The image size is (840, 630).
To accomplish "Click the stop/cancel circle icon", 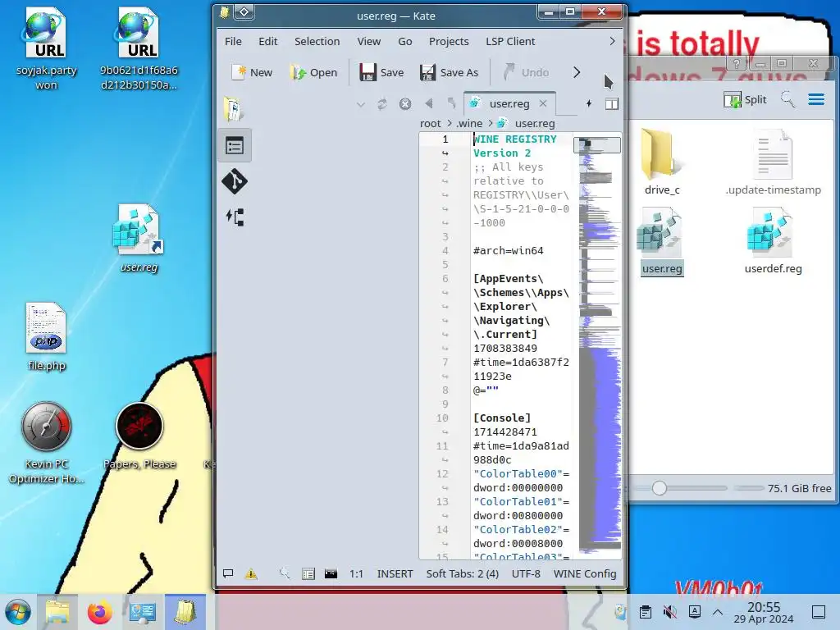I will tap(405, 104).
